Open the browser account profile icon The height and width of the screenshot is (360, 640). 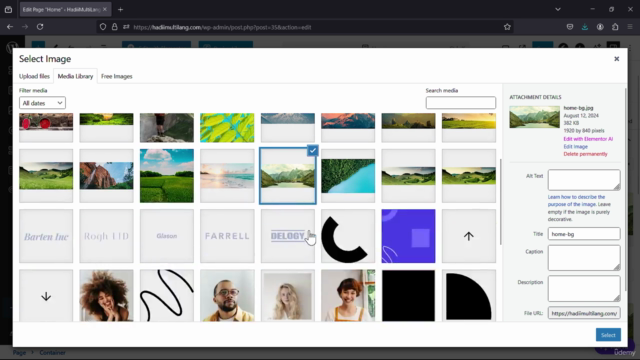click(600, 27)
